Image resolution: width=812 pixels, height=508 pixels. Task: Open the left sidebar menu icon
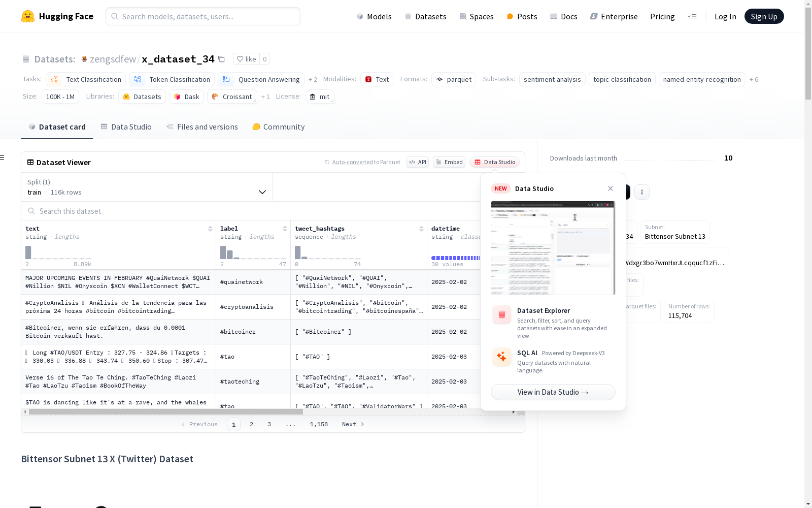click(x=2, y=157)
